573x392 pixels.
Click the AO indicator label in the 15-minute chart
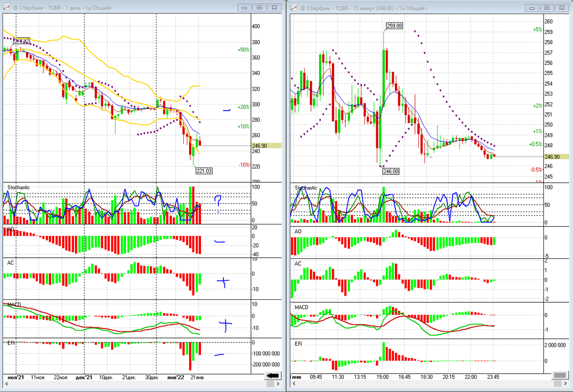tap(298, 231)
